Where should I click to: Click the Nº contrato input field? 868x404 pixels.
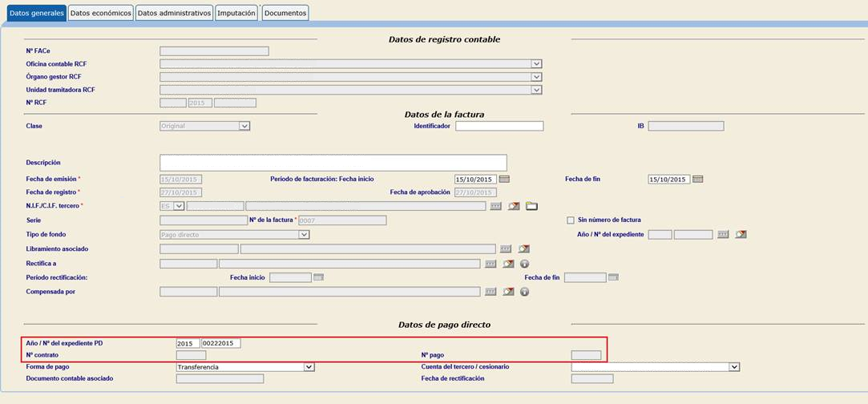(191, 355)
